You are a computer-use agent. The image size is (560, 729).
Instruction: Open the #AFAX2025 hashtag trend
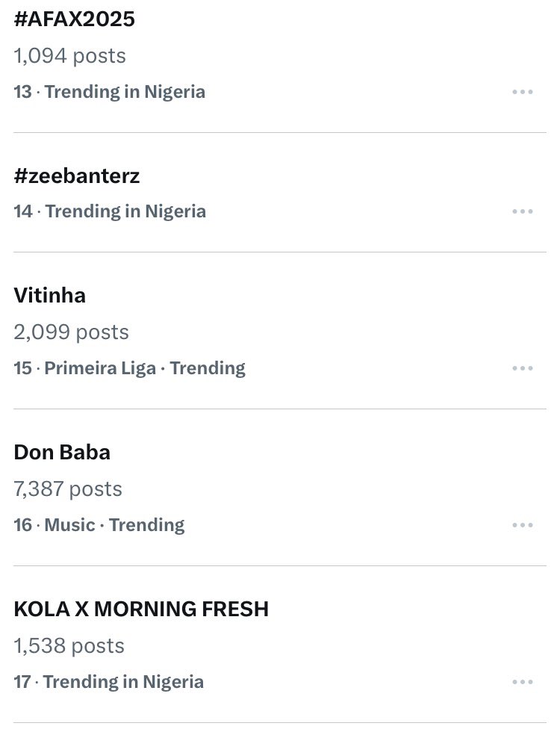pos(75,19)
